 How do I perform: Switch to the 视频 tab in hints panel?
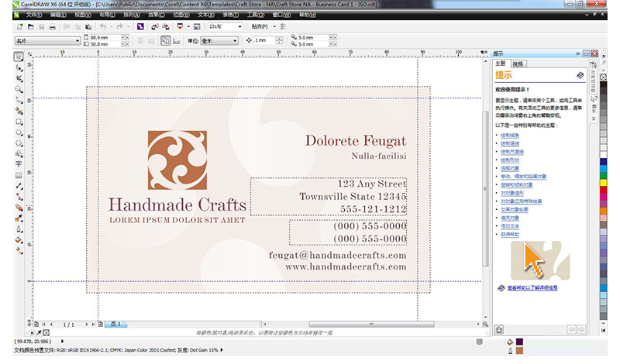pyautogui.click(x=518, y=64)
